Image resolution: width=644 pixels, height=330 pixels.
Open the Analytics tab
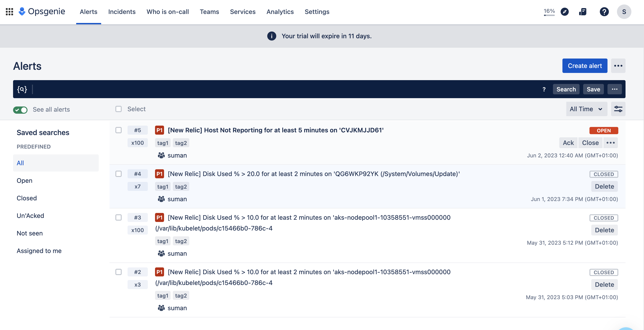pos(280,12)
